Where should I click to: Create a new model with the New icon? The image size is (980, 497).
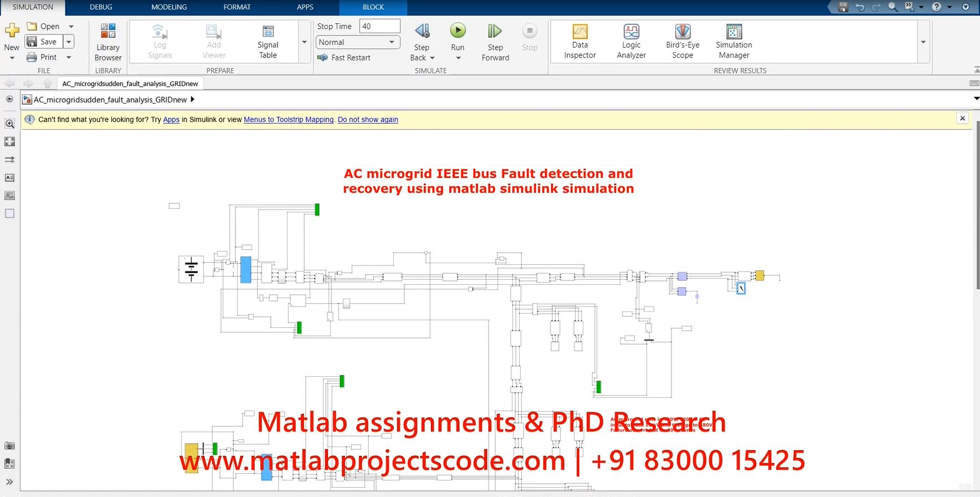pos(12,30)
